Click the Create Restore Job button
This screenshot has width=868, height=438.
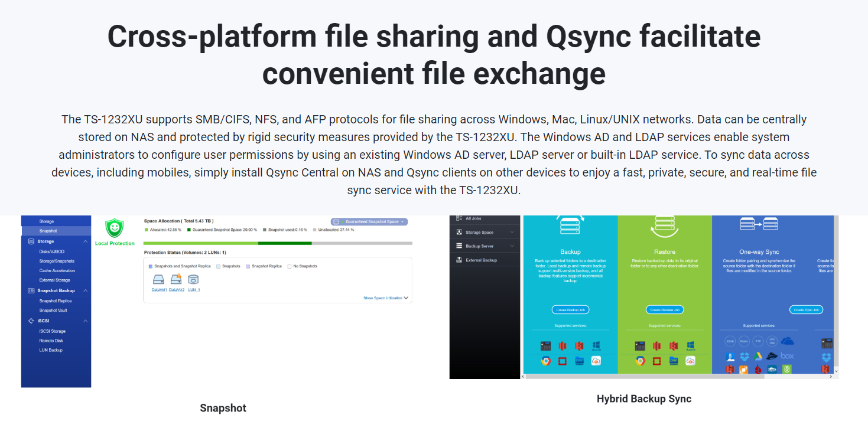(665, 310)
